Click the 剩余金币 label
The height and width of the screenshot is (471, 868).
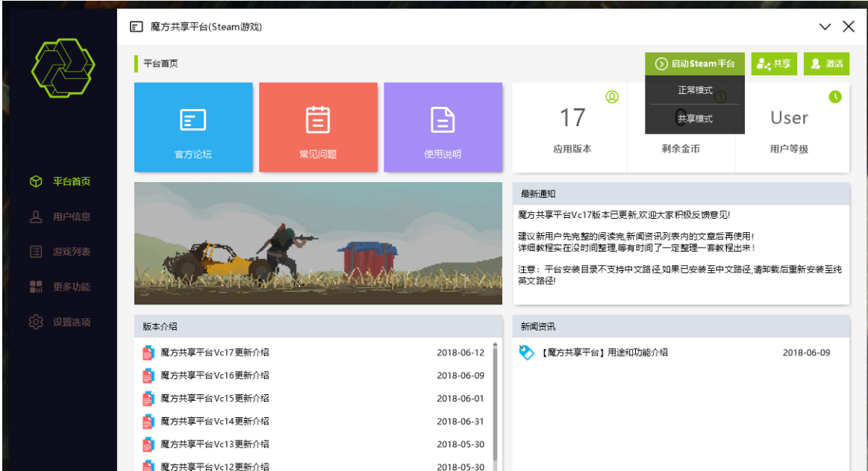(681, 149)
